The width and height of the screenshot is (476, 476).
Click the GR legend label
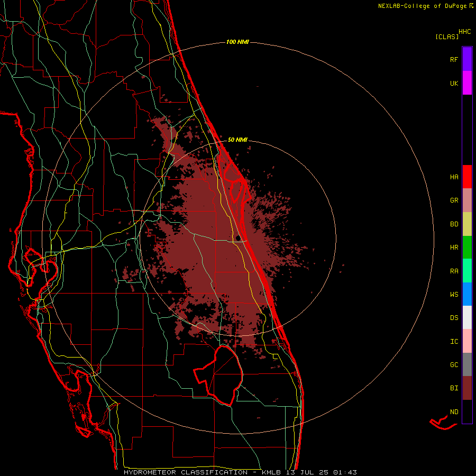(454, 200)
